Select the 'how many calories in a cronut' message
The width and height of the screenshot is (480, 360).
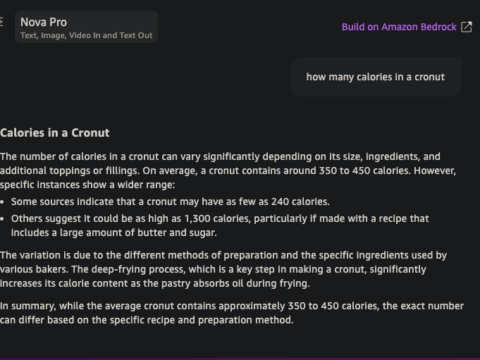[375, 77]
